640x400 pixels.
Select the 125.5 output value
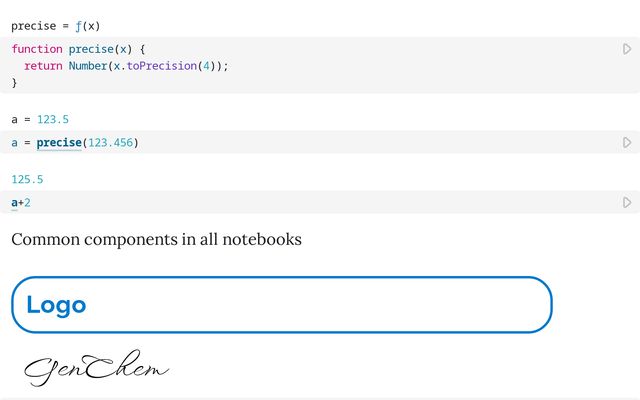(27, 180)
